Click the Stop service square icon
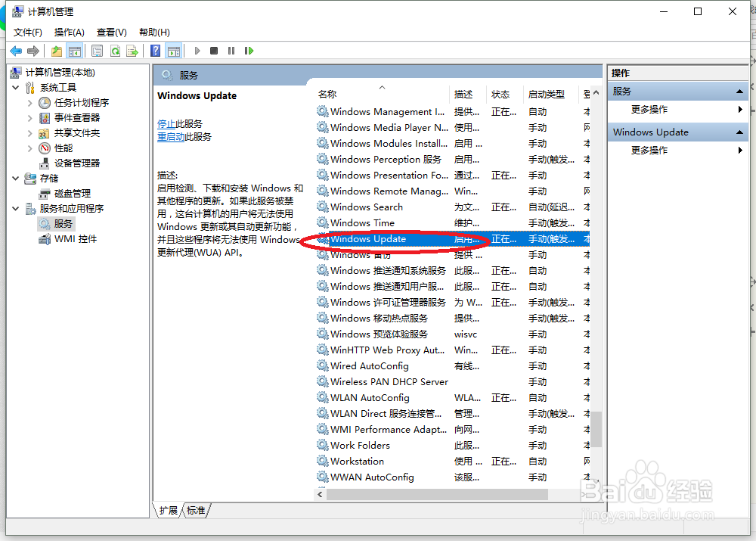The image size is (756, 541). (x=214, y=51)
